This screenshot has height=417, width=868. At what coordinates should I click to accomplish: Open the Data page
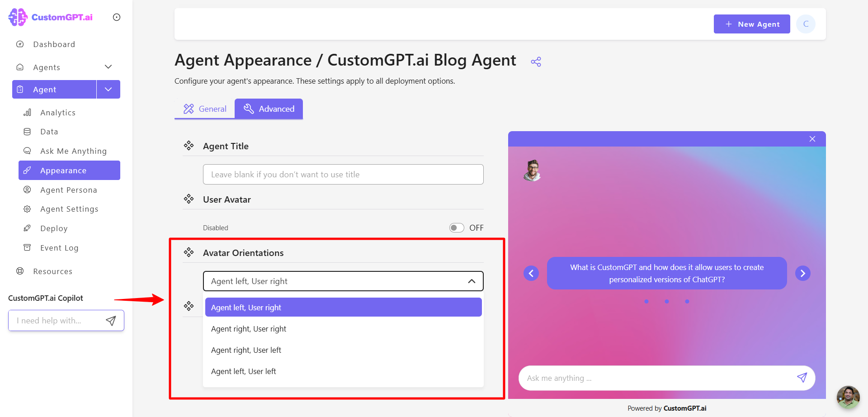tap(49, 132)
